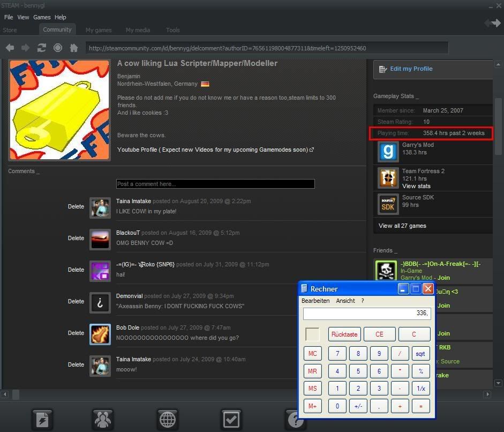Open the Team Fortress 2 game icon
This screenshot has height=432, width=504.
[x=388, y=178]
